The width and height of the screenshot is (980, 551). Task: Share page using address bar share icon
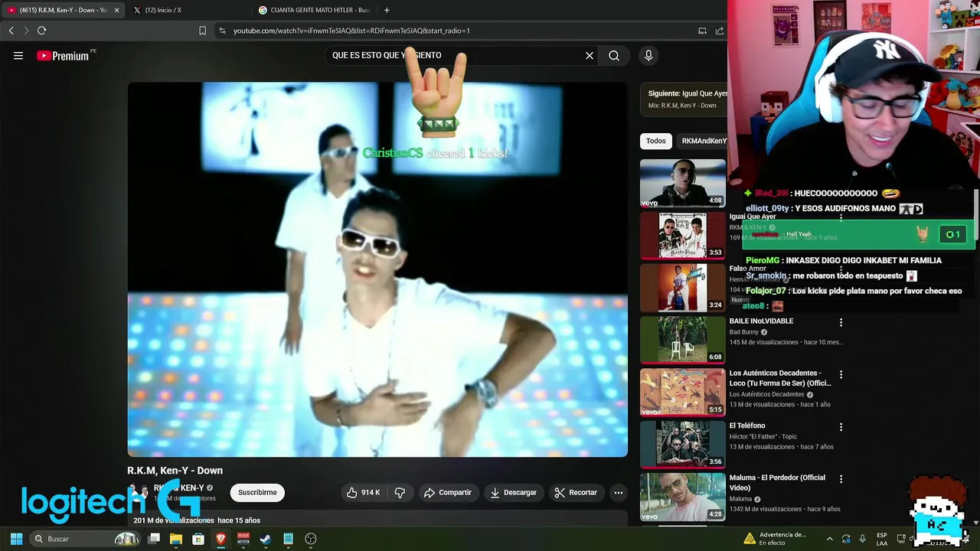720,31
